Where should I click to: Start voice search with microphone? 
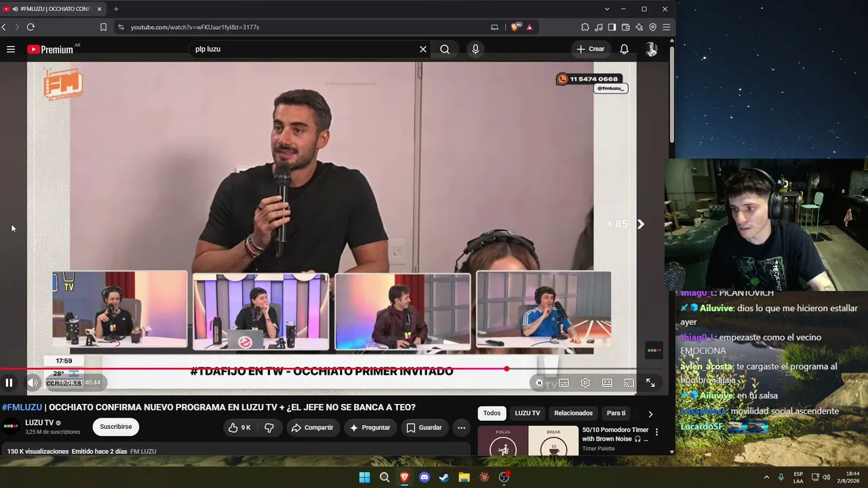(475, 49)
